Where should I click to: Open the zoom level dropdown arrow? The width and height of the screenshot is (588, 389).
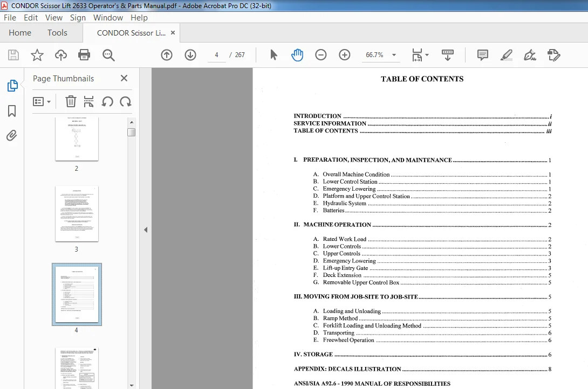click(x=394, y=55)
